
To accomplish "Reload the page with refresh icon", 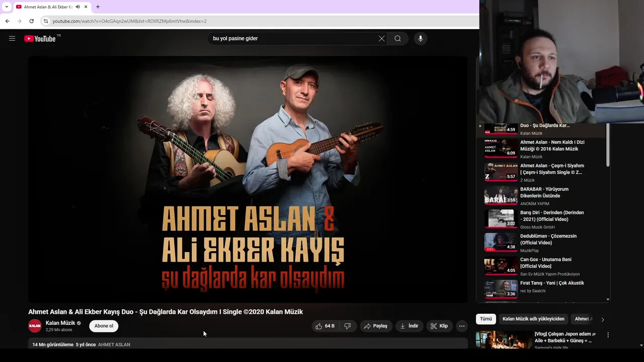I will pyautogui.click(x=31, y=21).
